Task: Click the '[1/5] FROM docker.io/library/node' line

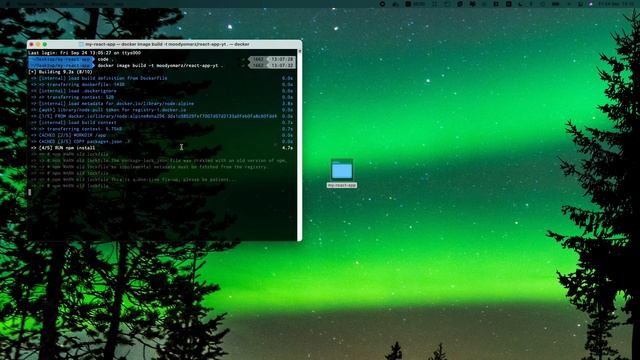Action: tap(154, 116)
